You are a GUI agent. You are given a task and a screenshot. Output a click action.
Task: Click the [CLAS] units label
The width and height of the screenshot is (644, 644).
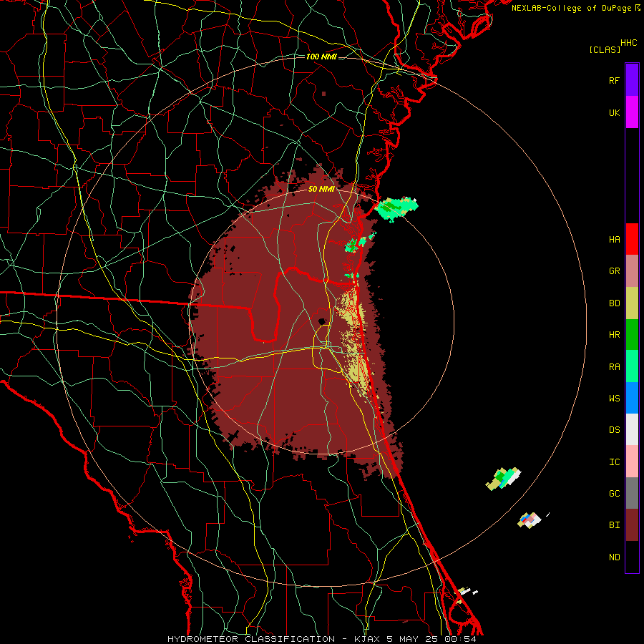pyautogui.click(x=605, y=49)
